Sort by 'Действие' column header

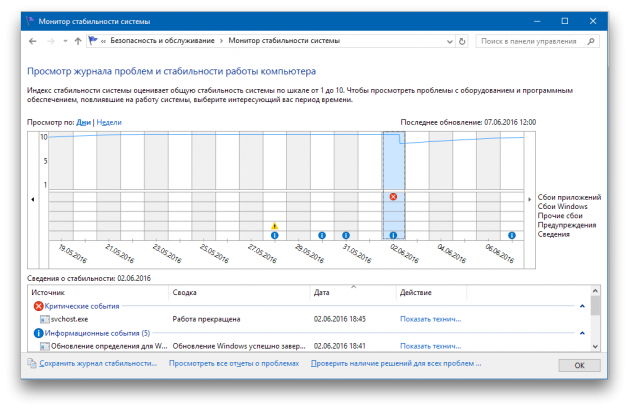click(432, 293)
